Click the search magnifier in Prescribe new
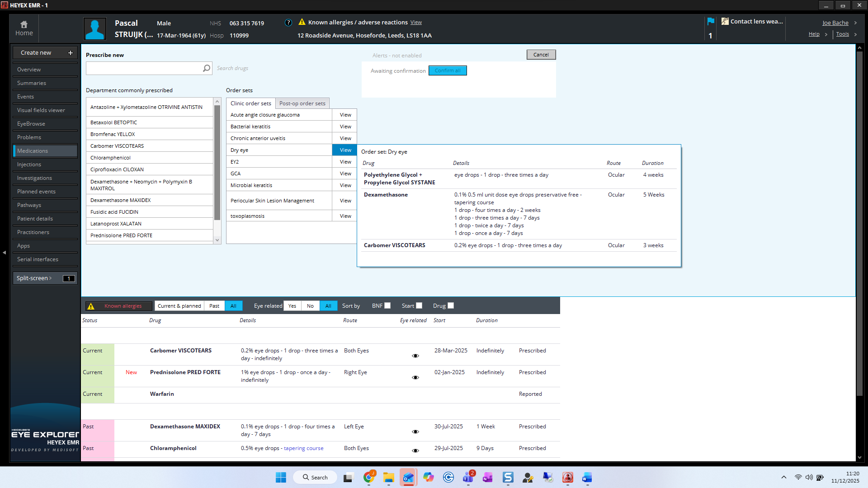Viewport: 868px width, 488px height. coord(207,68)
